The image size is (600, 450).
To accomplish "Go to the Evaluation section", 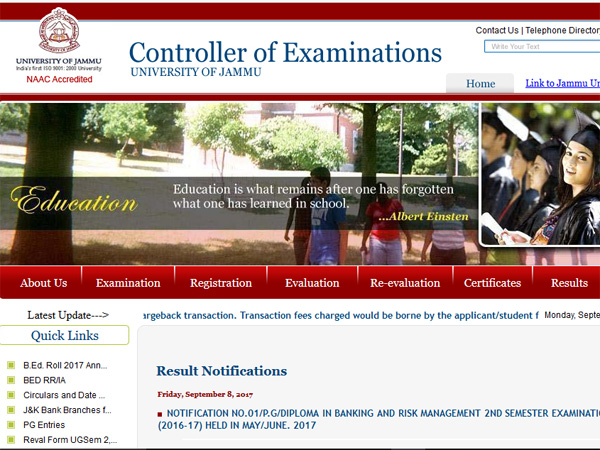I will pos(312,283).
